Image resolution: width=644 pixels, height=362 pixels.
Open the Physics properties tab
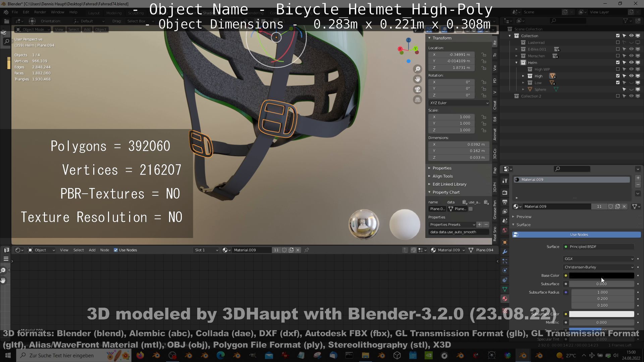[505, 270]
